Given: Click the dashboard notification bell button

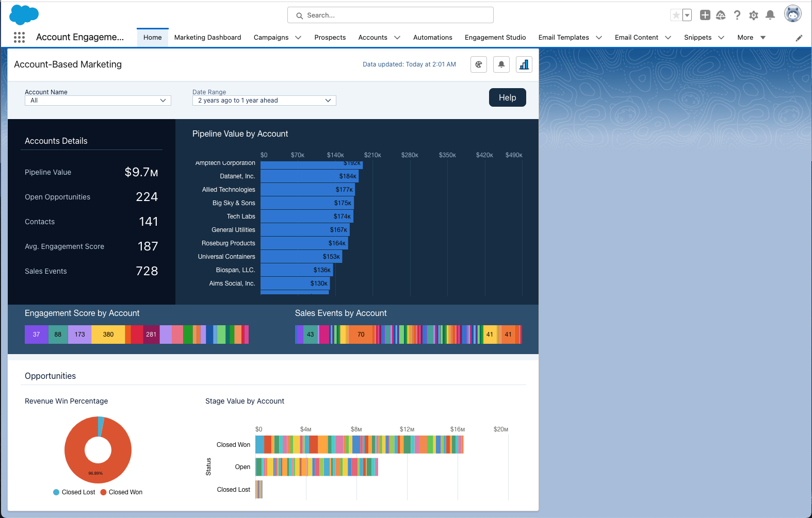Looking at the screenshot, I should (501, 64).
